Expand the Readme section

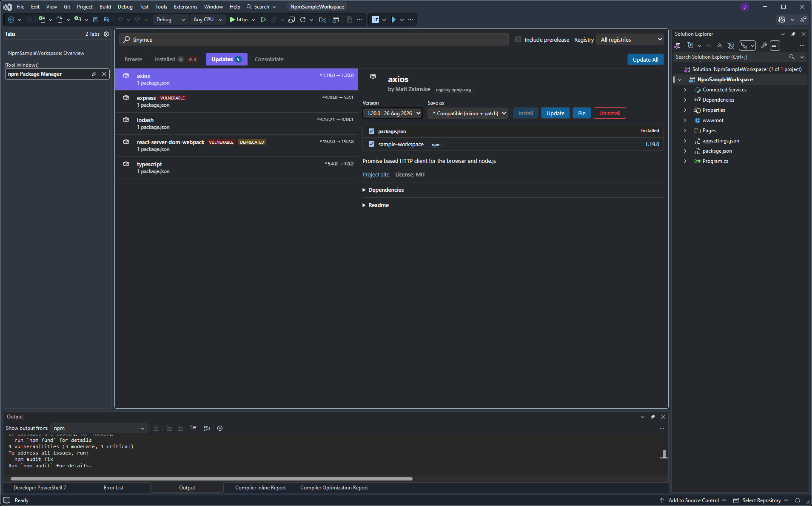click(x=376, y=205)
